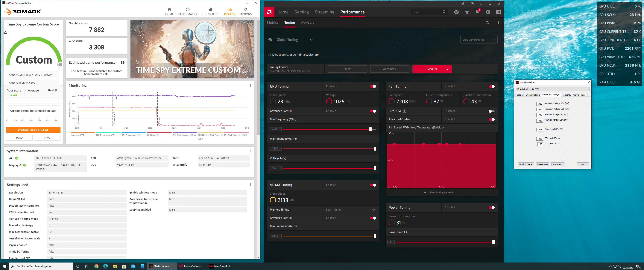Open Stress Tests in 3DMark

210,11
